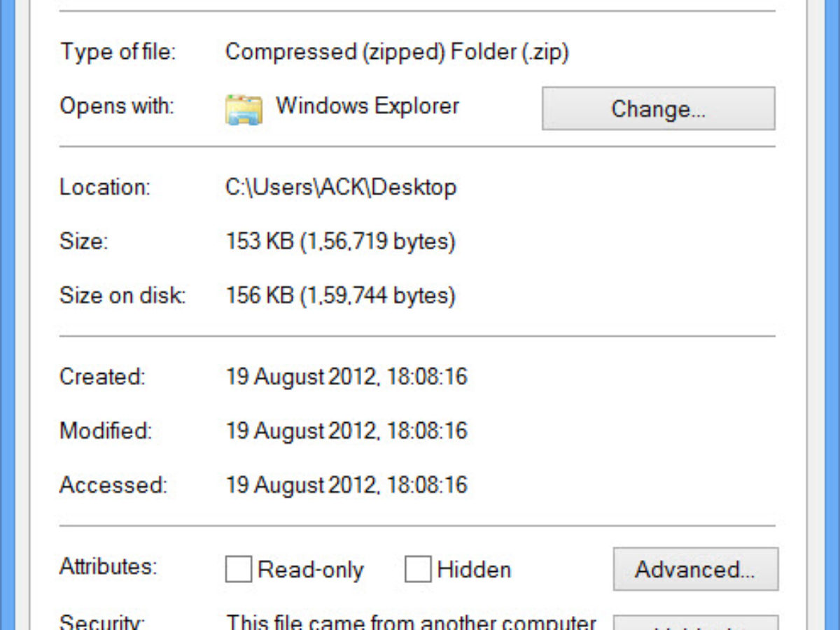
Task: Click the Windows Explorer program name
Action: [x=367, y=106]
